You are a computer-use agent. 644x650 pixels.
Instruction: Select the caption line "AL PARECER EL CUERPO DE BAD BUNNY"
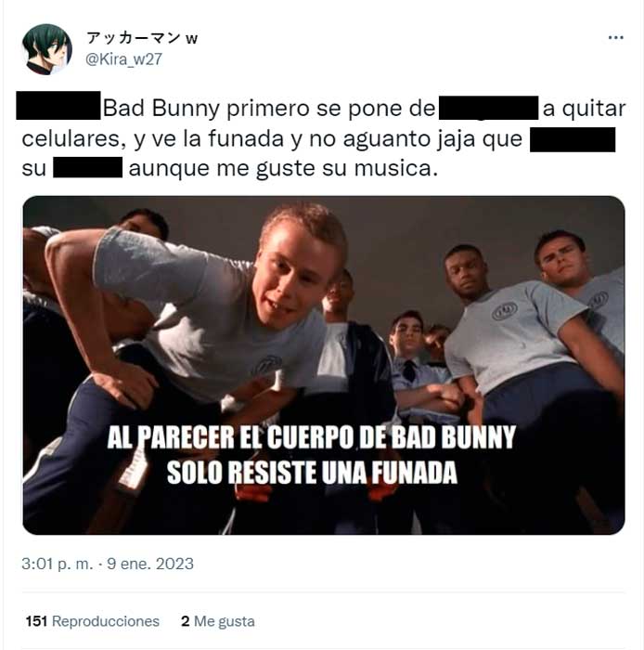tap(312, 437)
